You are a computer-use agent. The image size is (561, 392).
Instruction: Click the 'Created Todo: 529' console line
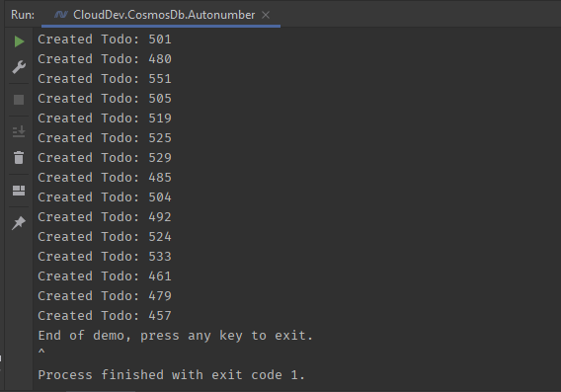pyautogui.click(x=105, y=158)
